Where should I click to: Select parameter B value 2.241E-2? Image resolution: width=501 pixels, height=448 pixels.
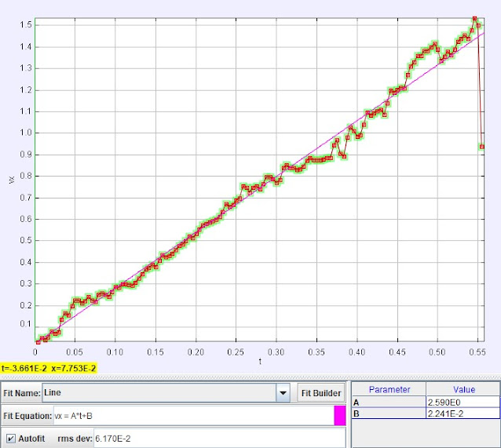point(463,413)
